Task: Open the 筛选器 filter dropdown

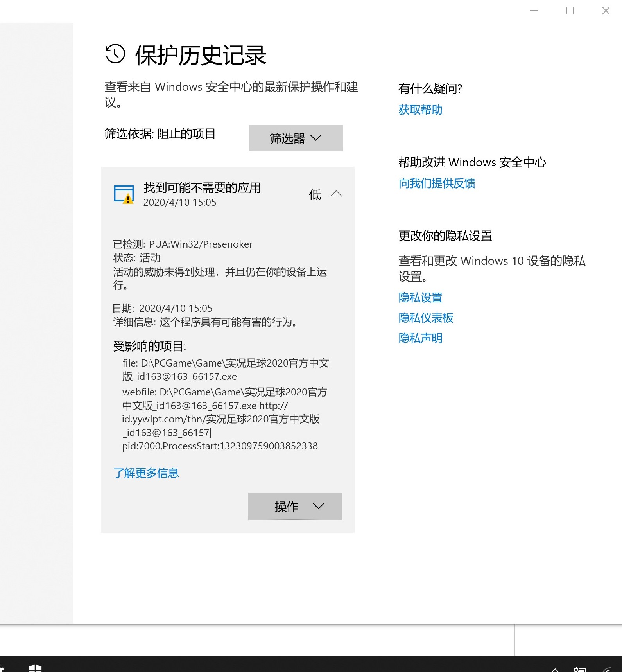Action: point(296,138)
